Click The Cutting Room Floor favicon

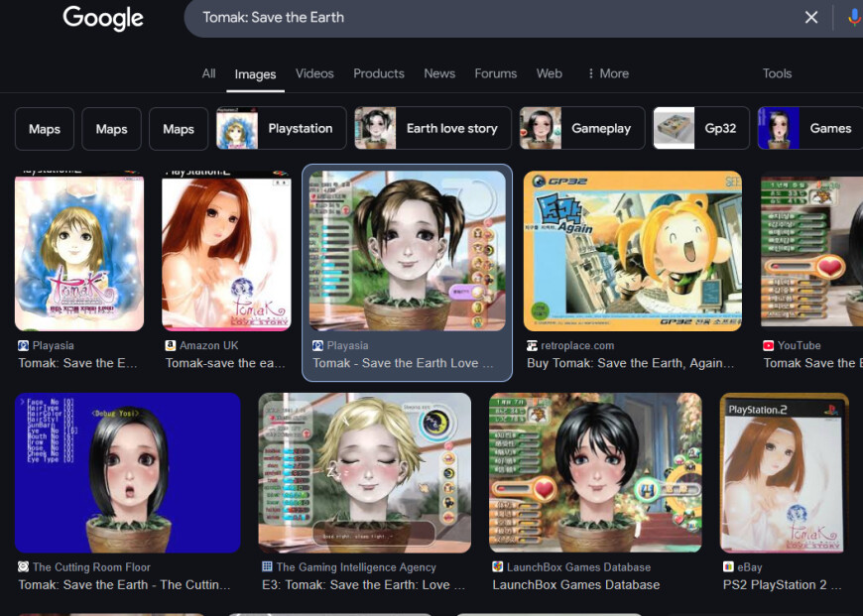[23, 567]
